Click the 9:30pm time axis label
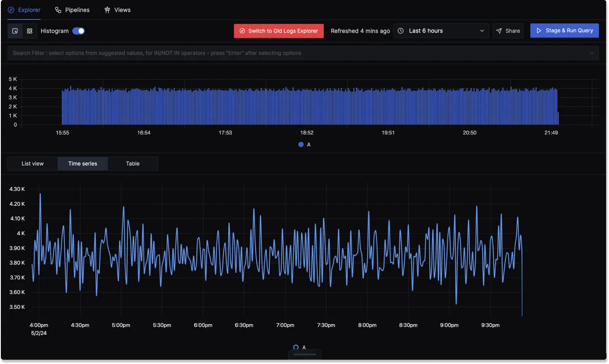Image resolution: width=609 pixels, height=364 pixels. click(490, 325)
